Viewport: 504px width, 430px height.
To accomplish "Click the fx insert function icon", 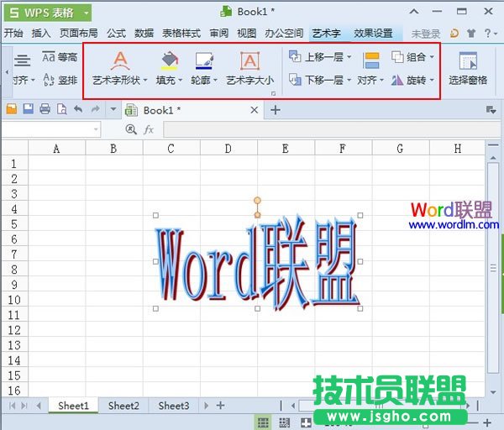I will point(149,129).
